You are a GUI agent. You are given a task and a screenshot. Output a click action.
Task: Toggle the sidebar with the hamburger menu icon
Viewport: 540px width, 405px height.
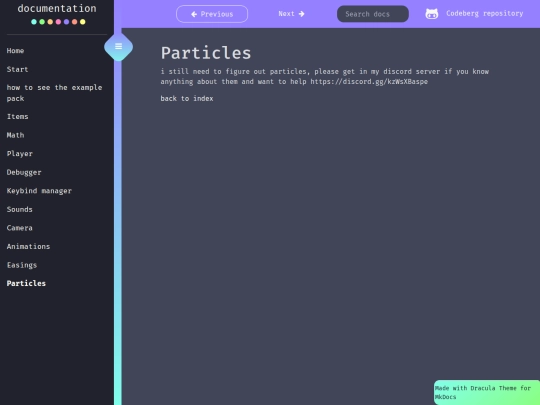tap(118, 46)
